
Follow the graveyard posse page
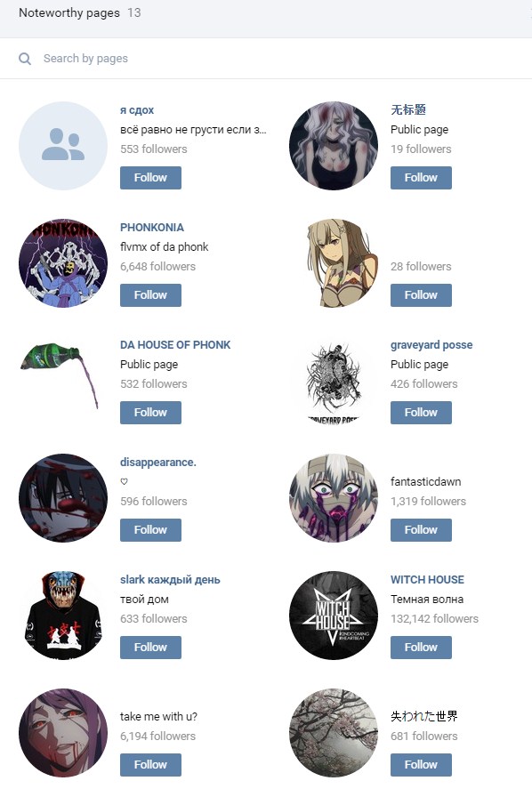[x=421, y=413]
